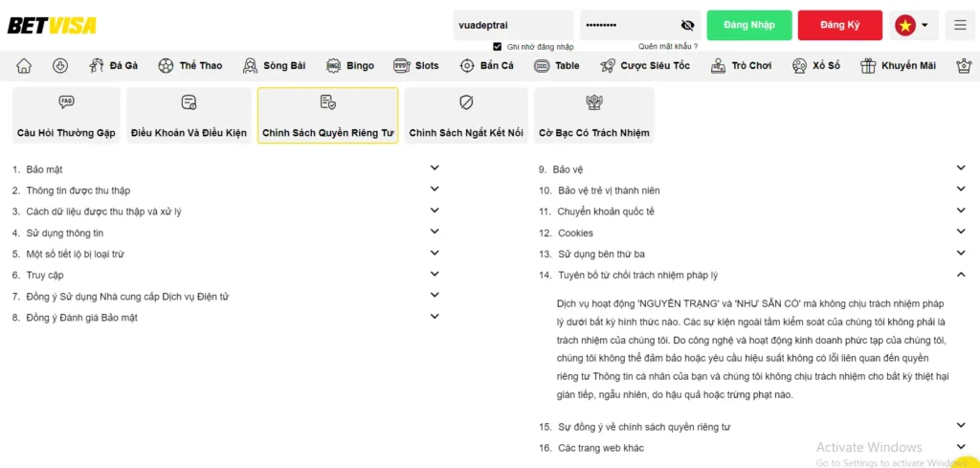
Task: Switch to Điều Khoản Và Điều Kiện tab
Action: (189, 115)
